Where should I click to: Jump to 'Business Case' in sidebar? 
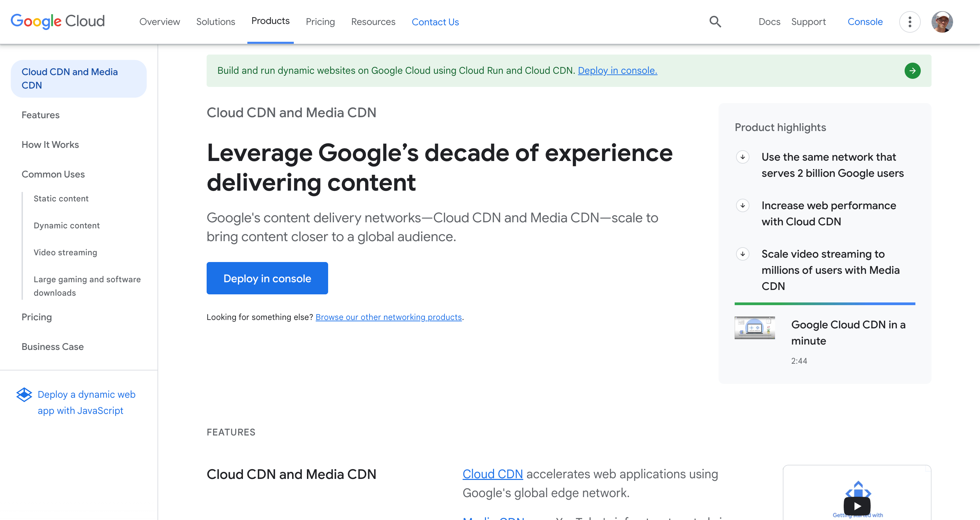point(53,347)
